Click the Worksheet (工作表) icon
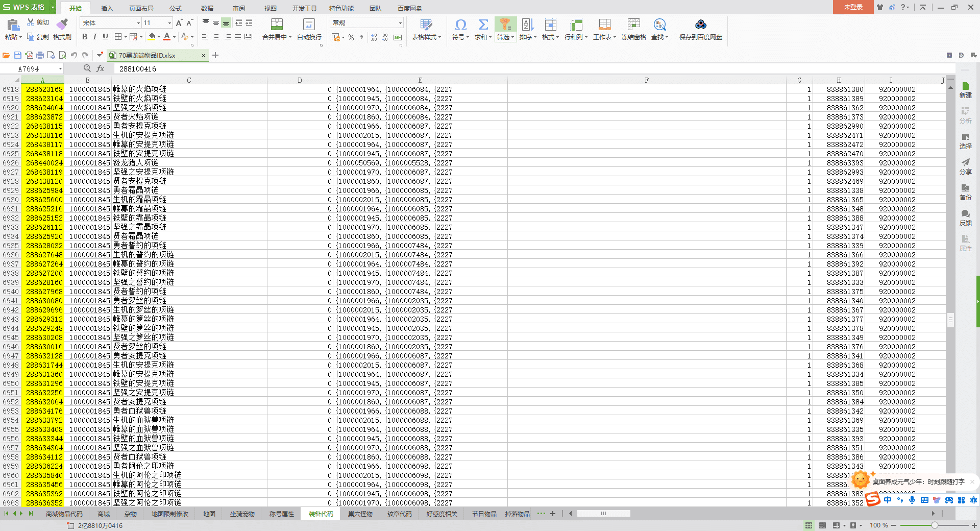 point(604,25)
